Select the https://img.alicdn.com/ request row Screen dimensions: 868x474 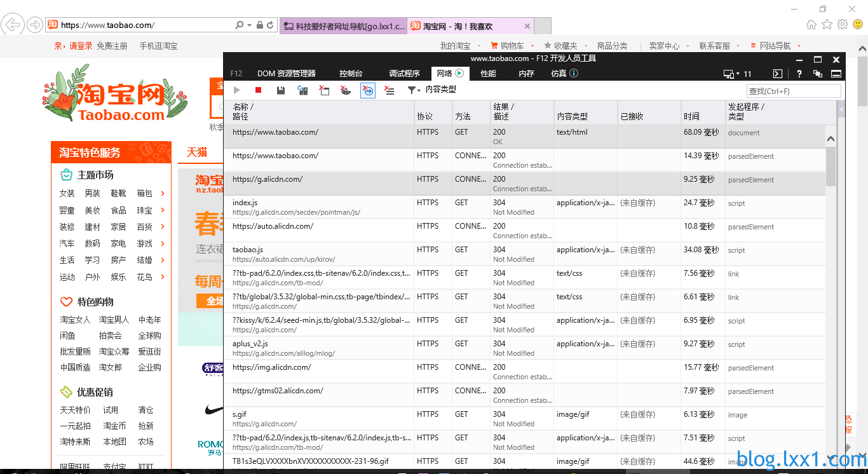pyautogui.click(x=524, y=372)
